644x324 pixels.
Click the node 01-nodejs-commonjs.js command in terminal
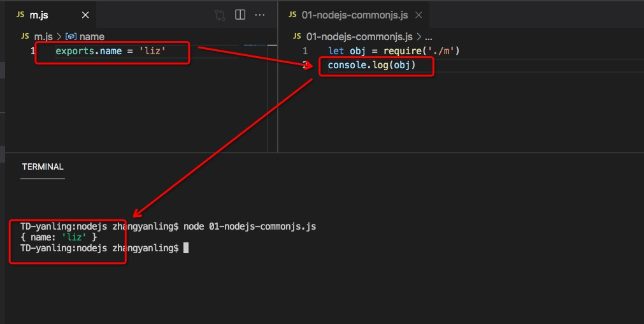coord(250,226)
